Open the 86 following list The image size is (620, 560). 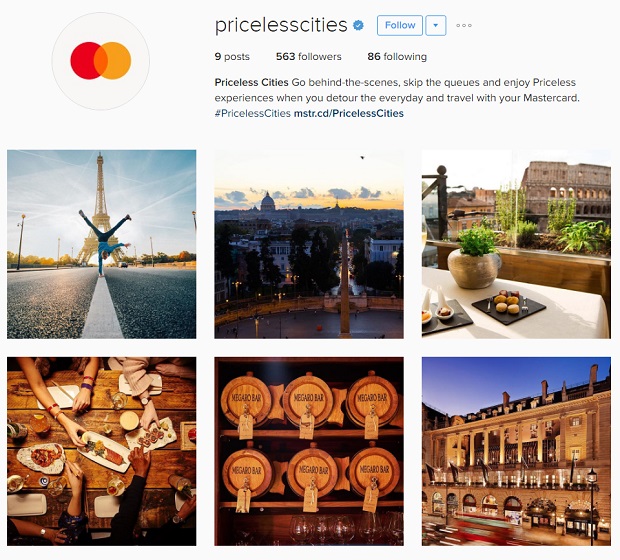(x=397, y=57)
